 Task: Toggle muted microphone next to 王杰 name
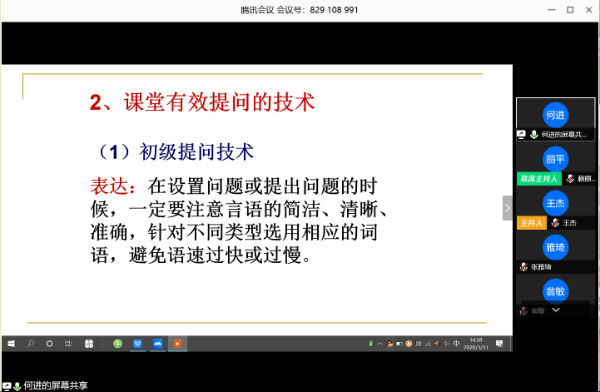(555, 222)
